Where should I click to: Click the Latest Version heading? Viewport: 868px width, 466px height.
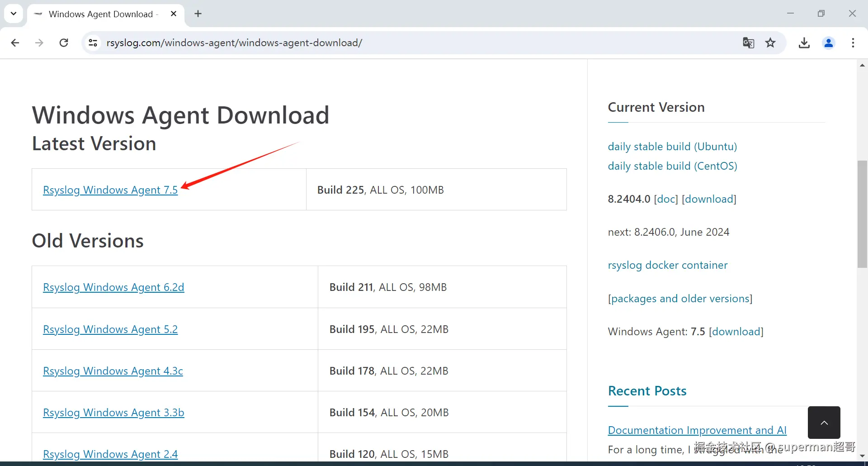click(94, 144)
